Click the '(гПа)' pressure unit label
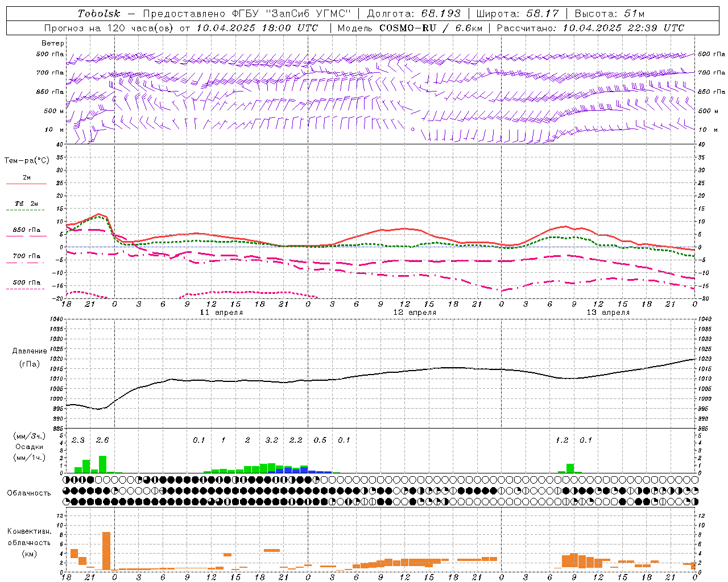 coord(30,364)
